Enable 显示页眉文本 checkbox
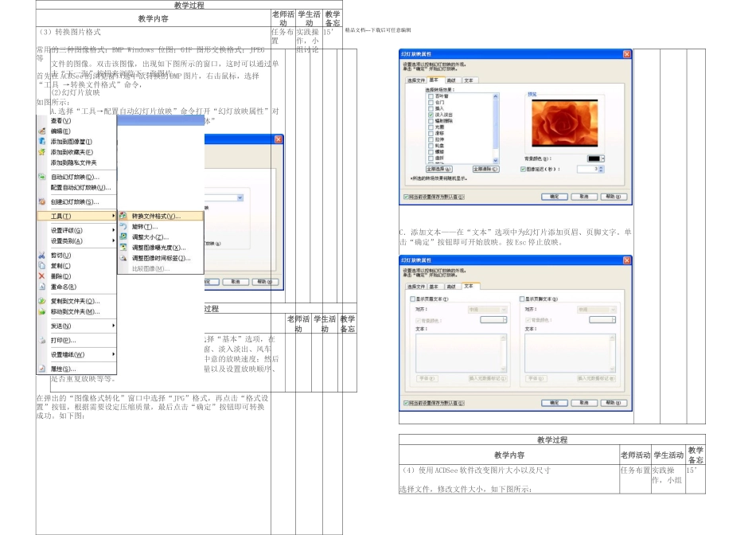The width and height of the screenshot is (756, 535). coord(413,299)
